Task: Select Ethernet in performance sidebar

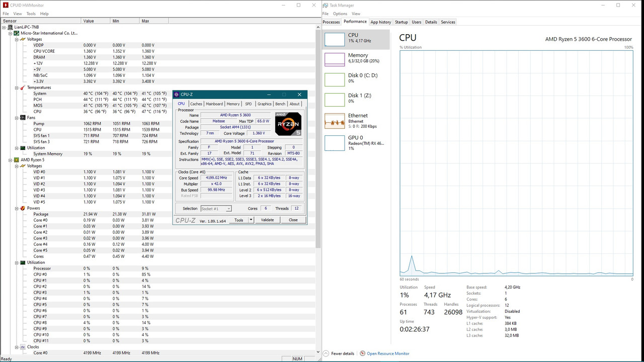Action: (356, 121)
